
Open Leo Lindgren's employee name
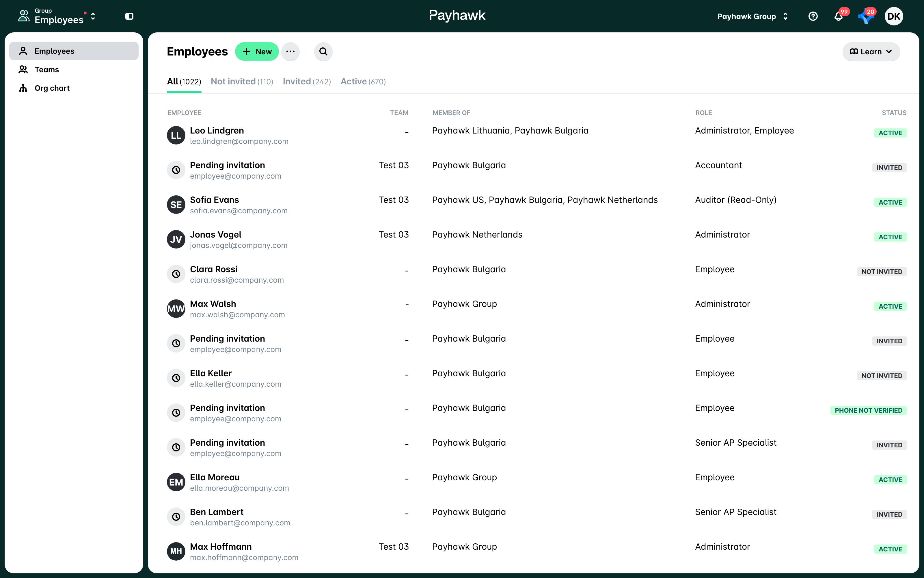tap(217, 131)
